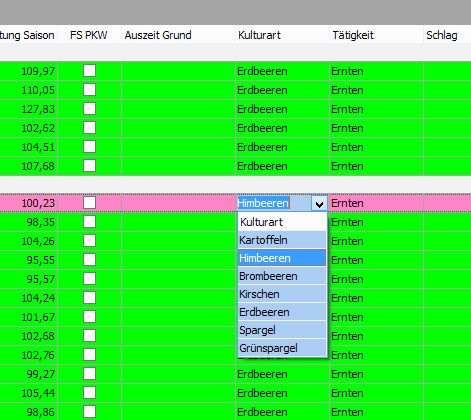Pick Kirschen from the dropdown options

[282, 294]
